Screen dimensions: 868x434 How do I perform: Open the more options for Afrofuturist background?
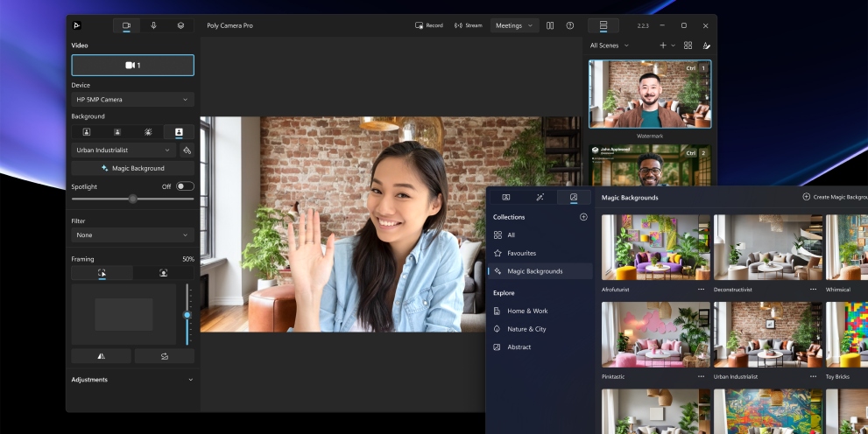[701, 289]
